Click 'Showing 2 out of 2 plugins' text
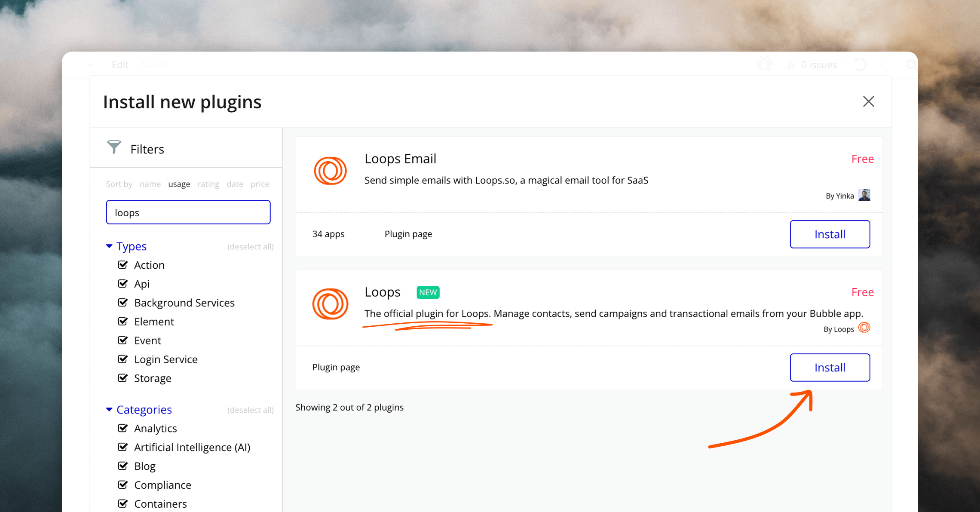 click(x=349, y=408)
